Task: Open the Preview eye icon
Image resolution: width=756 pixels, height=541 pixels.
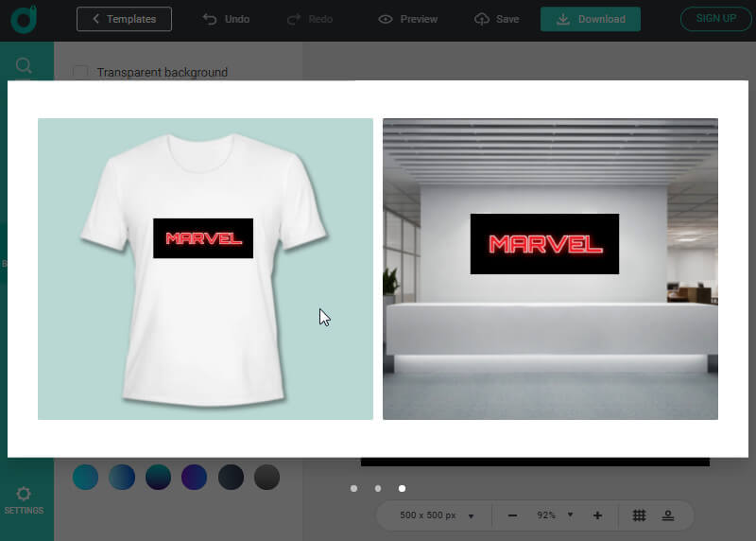Action: 407,19
